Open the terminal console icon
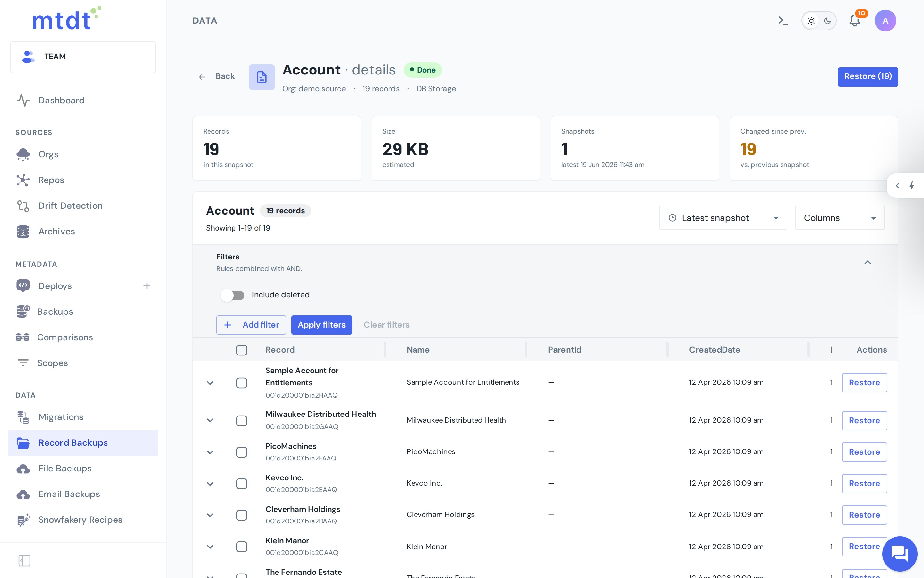The width and height of the screenshot is (924, 578). (783, 21)
